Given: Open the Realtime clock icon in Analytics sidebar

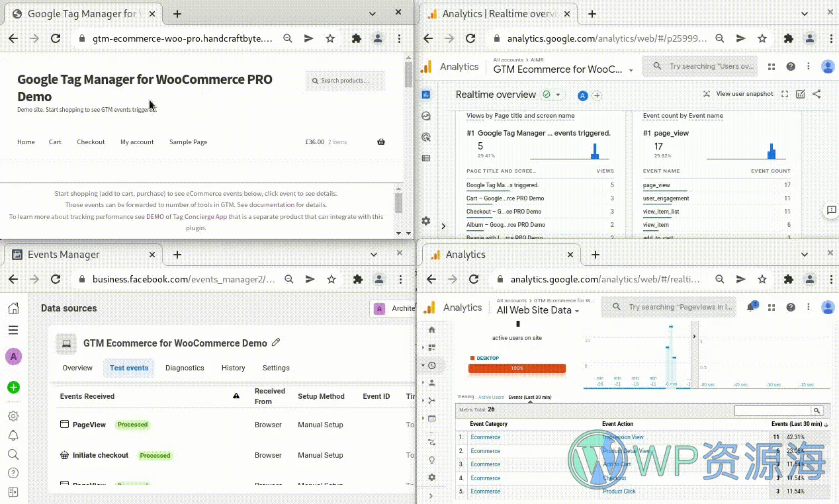Looking at the screenshot, I should (x=431, y=365).
